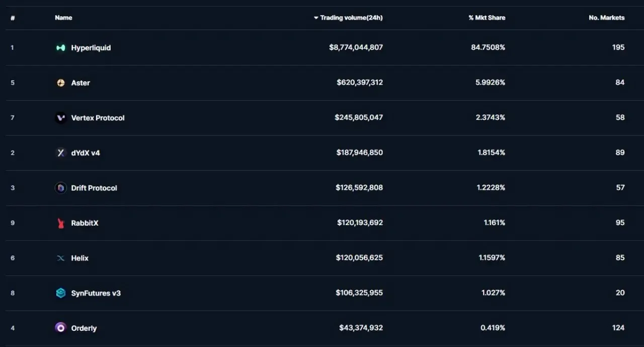Click the RabbitX name link
The height and width of the screenshot is (347, 644).
[85, 223]
